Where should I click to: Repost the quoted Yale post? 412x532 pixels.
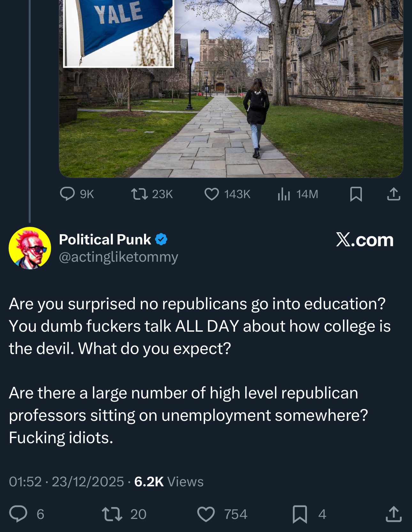point(140,194)
